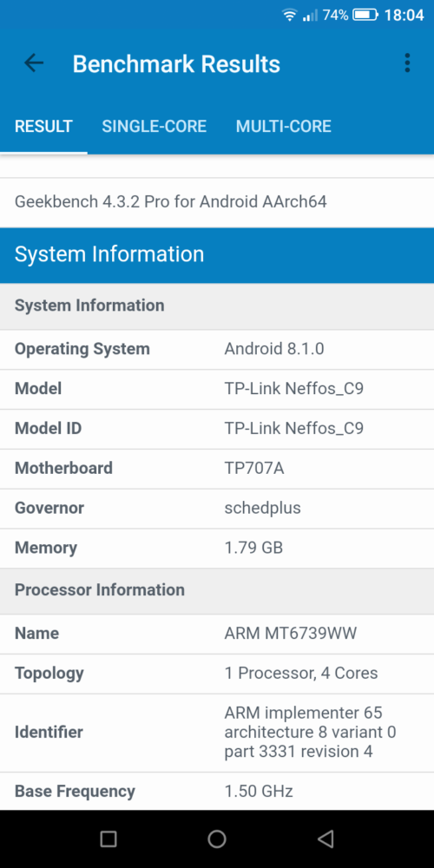Tap the Base Frequency label

75,792
